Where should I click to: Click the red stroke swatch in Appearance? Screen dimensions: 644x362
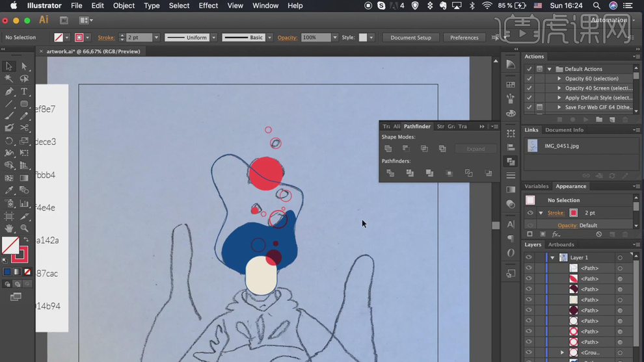click(x=574, y=213)
